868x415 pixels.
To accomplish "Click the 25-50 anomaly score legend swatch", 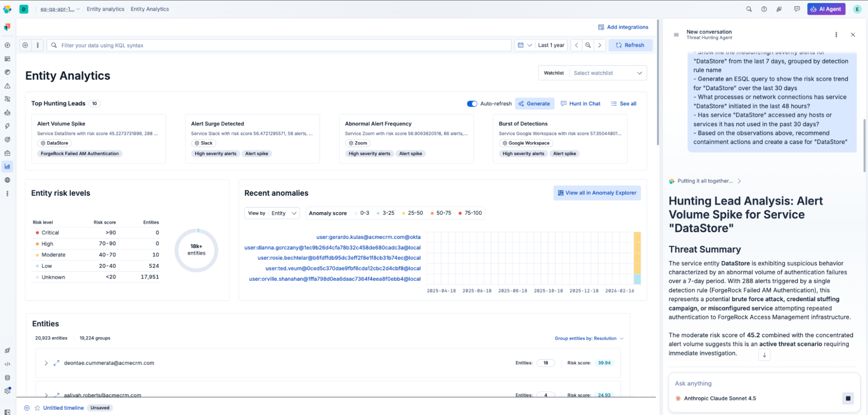I will [403, 213].
